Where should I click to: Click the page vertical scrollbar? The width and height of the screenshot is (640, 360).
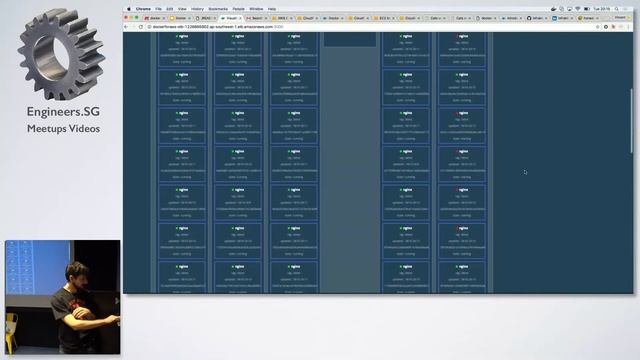pyautogui.click(x=631, y=121)
